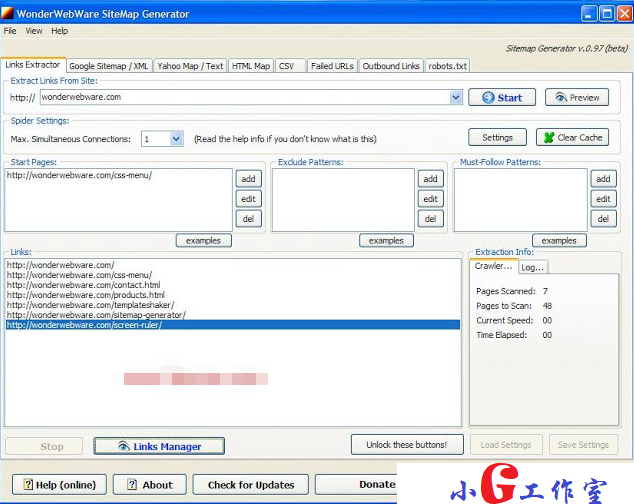Open the About dialog button
The height and width of the screenshot is (504, 634).
pos(150,484)
